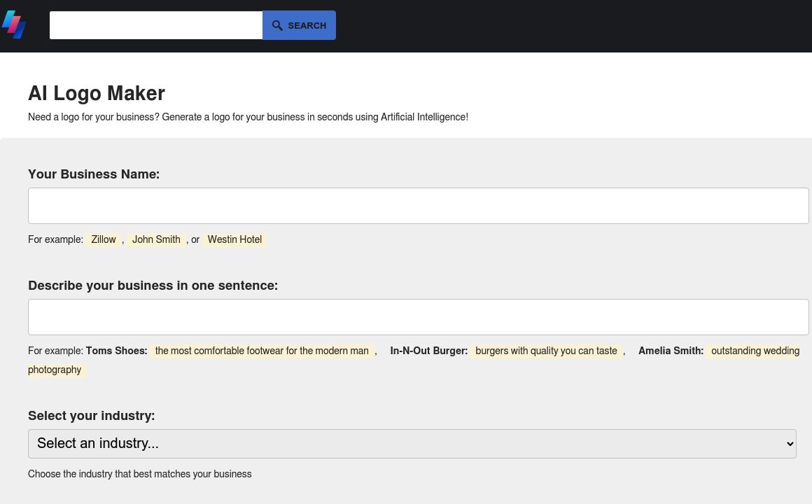Click the business description text field
The height and width of the screenshot is (504, 812).
pyautogui.click(x=418, y=317)
